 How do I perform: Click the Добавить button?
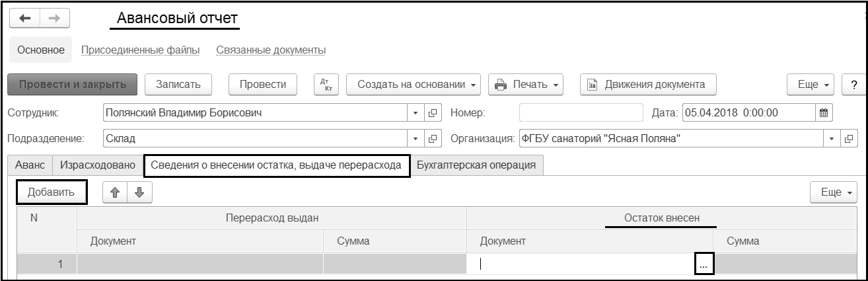pos(51,192)
